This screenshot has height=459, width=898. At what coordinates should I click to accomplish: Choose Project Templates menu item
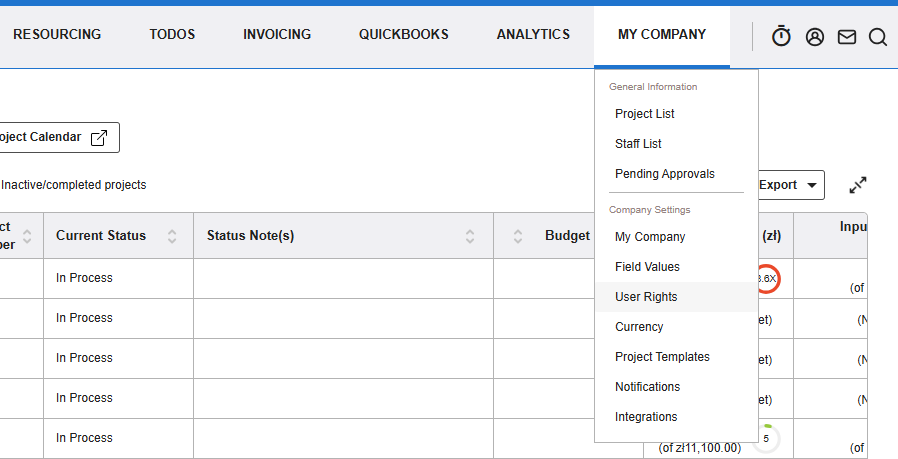[x=662, y=357]
